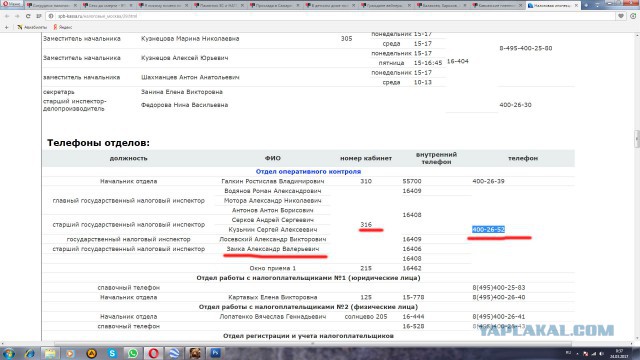Select the name Галкин Ростислав Владимирович
The image size is (640, 360).
tap(273, 181)
